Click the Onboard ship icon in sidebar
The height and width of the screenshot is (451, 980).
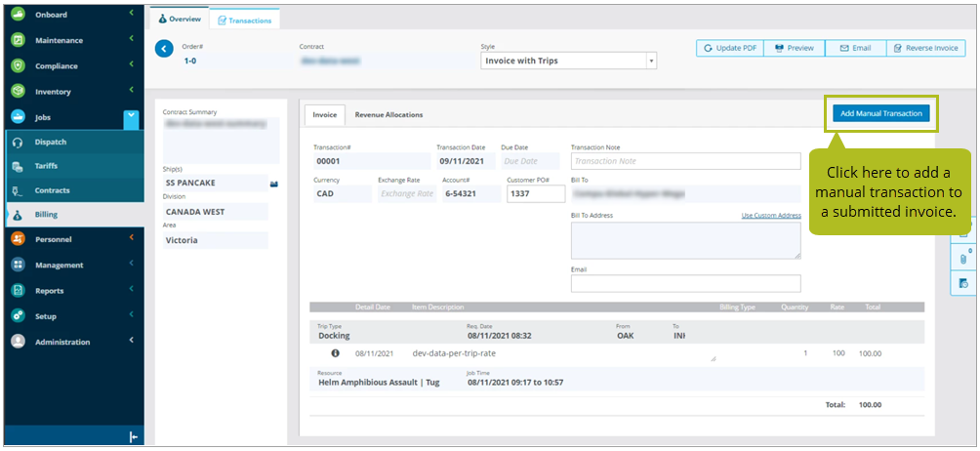(x=19, y=15)
